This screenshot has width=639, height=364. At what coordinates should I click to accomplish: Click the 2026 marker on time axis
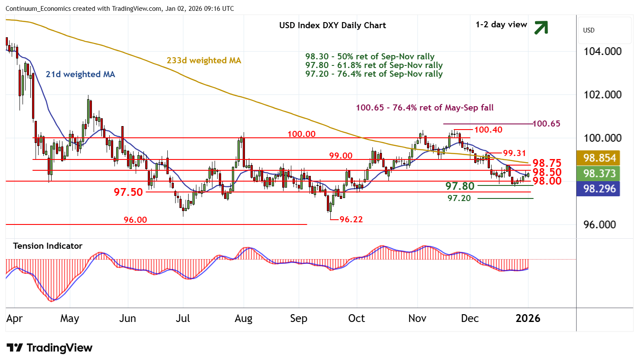tap(528, 318)
